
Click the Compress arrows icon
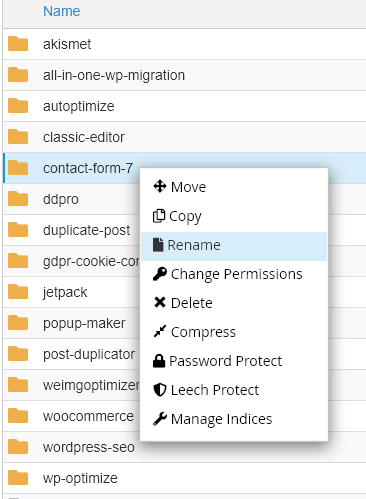(x=160, y=331)
